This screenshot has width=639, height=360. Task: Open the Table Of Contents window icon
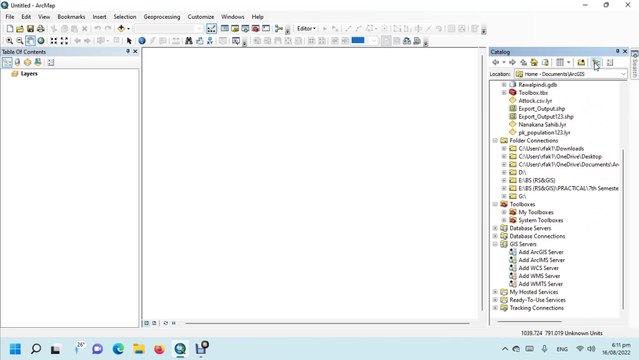tap(225, 29)
